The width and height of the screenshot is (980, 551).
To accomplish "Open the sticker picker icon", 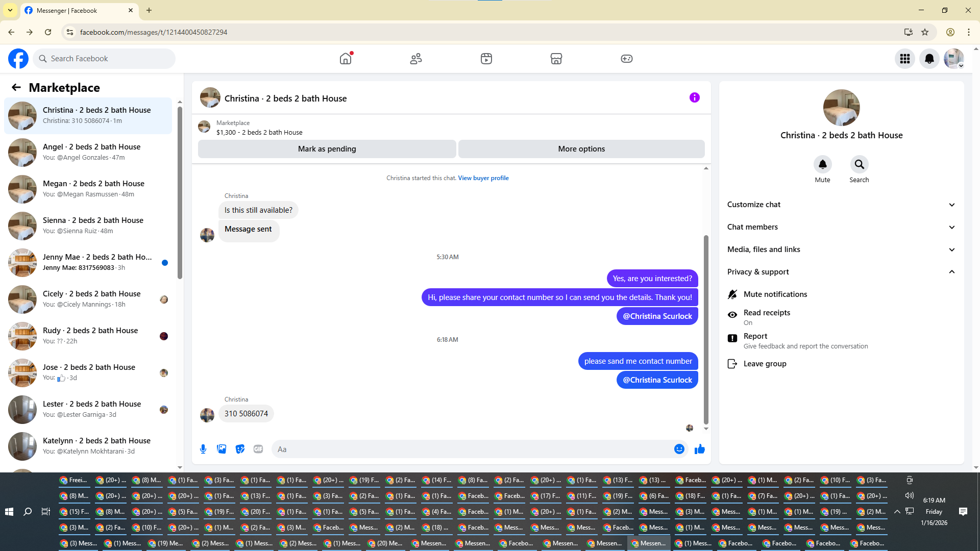I will [240, 449].
